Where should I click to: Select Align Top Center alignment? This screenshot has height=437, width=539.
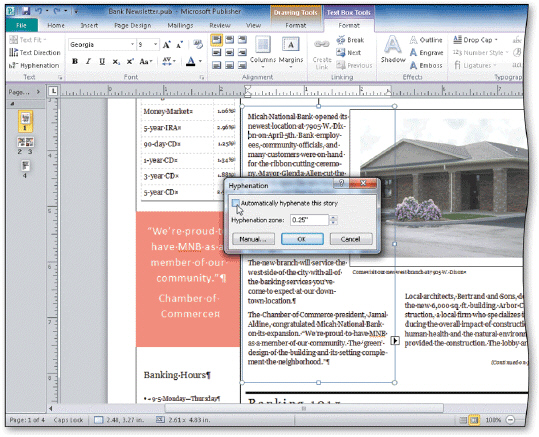coord(229,40)
